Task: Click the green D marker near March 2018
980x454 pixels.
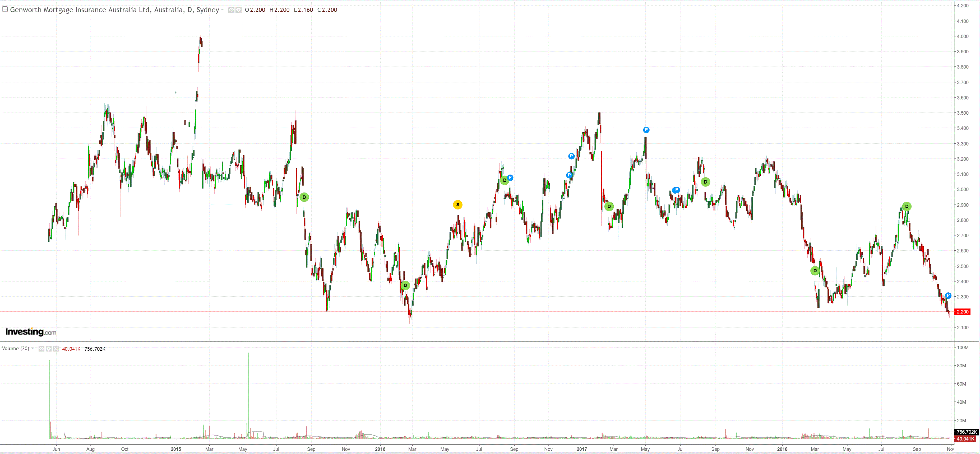Action: (815, 270)
